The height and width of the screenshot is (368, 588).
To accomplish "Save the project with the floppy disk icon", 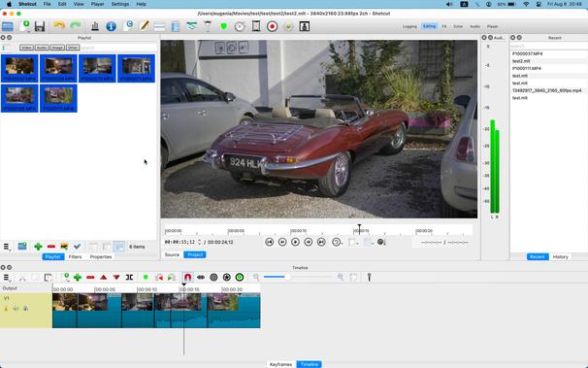I will coord(40,26).
